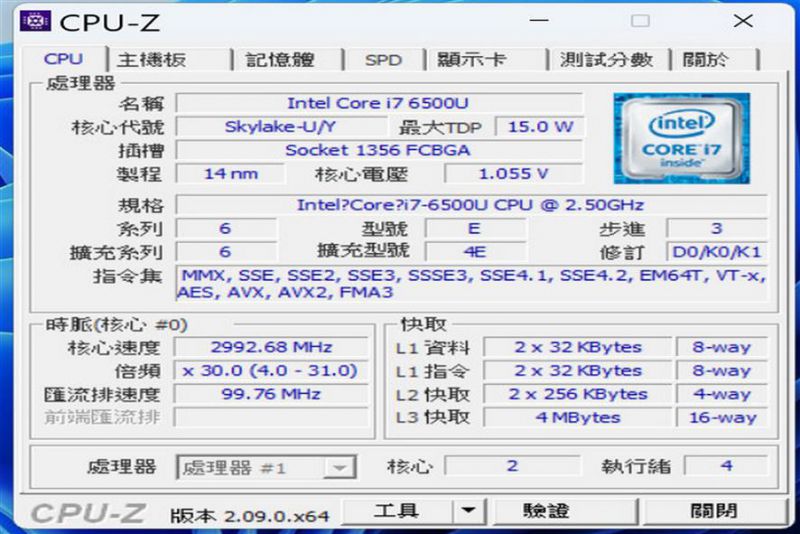Click the 執行緒 count value 4
The image size is (800, 534).
727,466
